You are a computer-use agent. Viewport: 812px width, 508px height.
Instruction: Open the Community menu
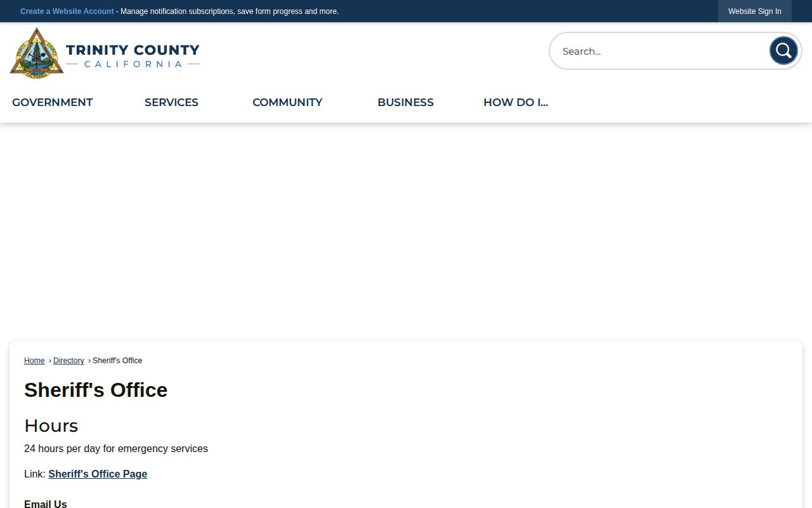[287, 102]
